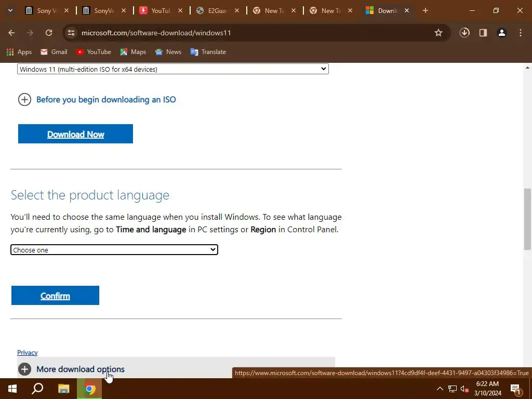Close the E2Guar tab
The height and width of the screenshot is (399, 532).
pyautogui.click(x=237, y=10)
